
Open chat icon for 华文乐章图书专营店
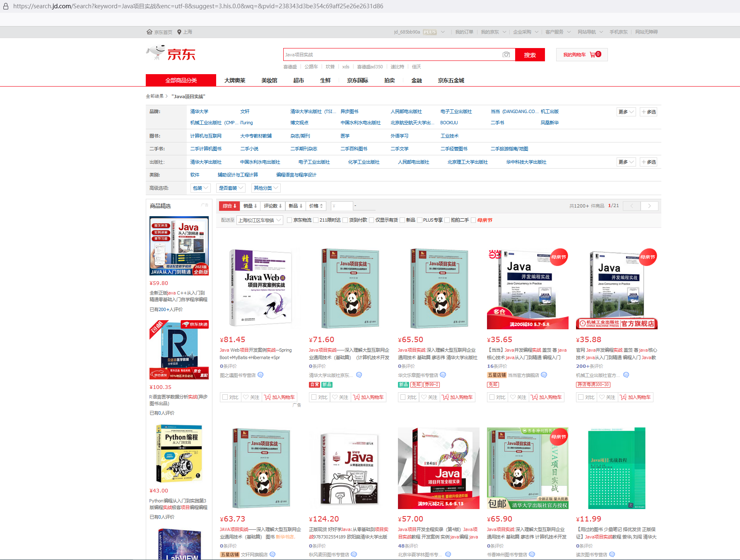(x=443, y=375)
